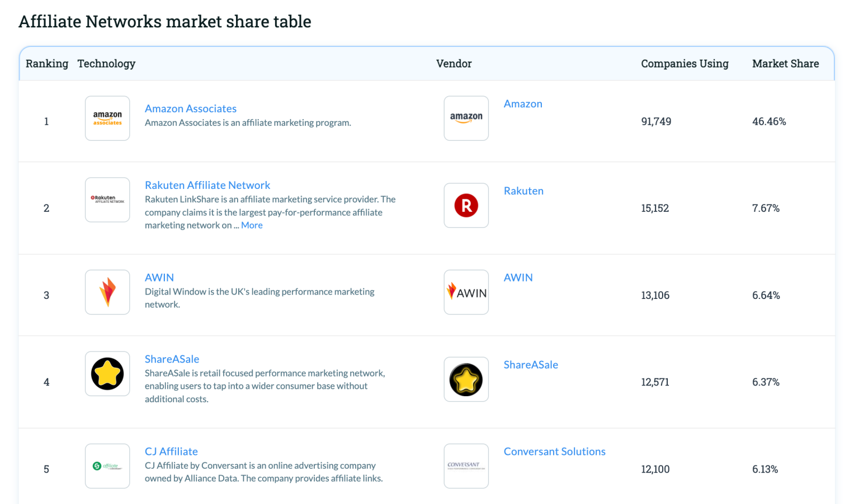Open the Rakuten Affiliate Network link
The height and width of the screenshot is (504, 859).
click(x=207, y=185)
